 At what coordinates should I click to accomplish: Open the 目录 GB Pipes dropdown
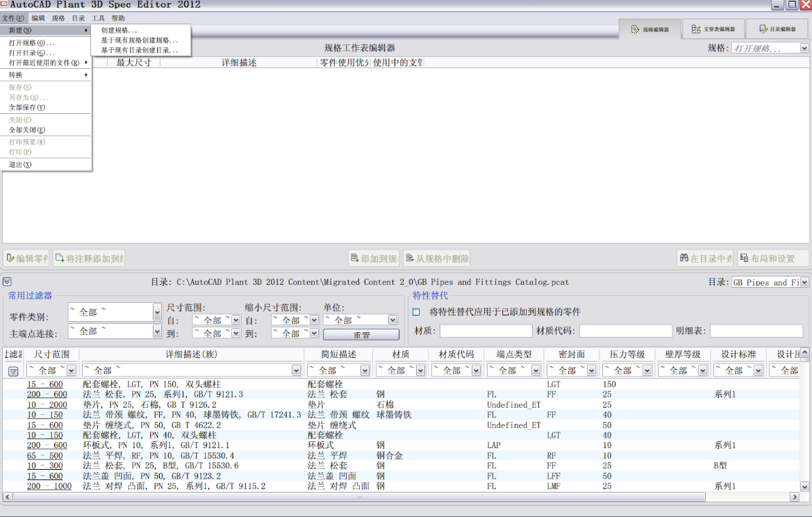[x=804, y=282]
